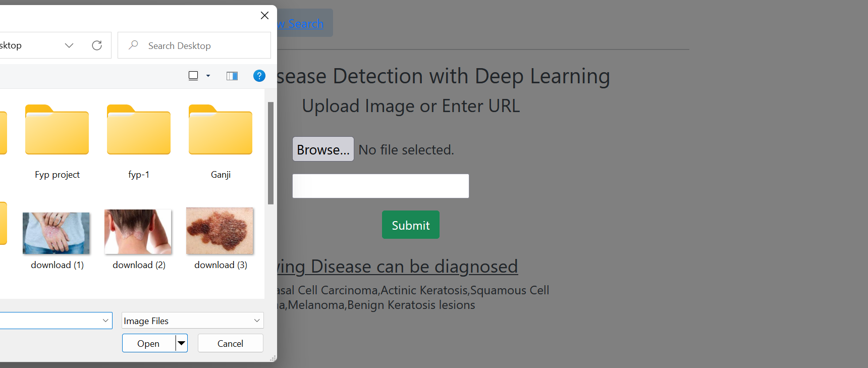Image resolution: width=868 pixels, height=368 pixels.
Task: Click the URL entry field
Action: [380, 186]
